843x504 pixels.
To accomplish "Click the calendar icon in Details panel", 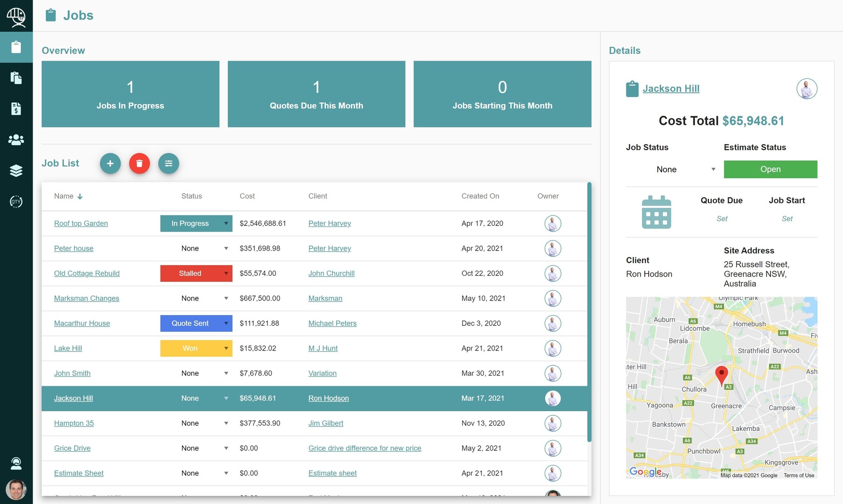I will pos(656,212).
